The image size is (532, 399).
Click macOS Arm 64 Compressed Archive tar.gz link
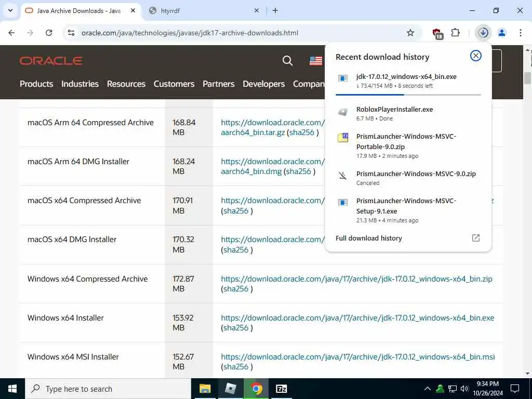[x=273, y=127]
